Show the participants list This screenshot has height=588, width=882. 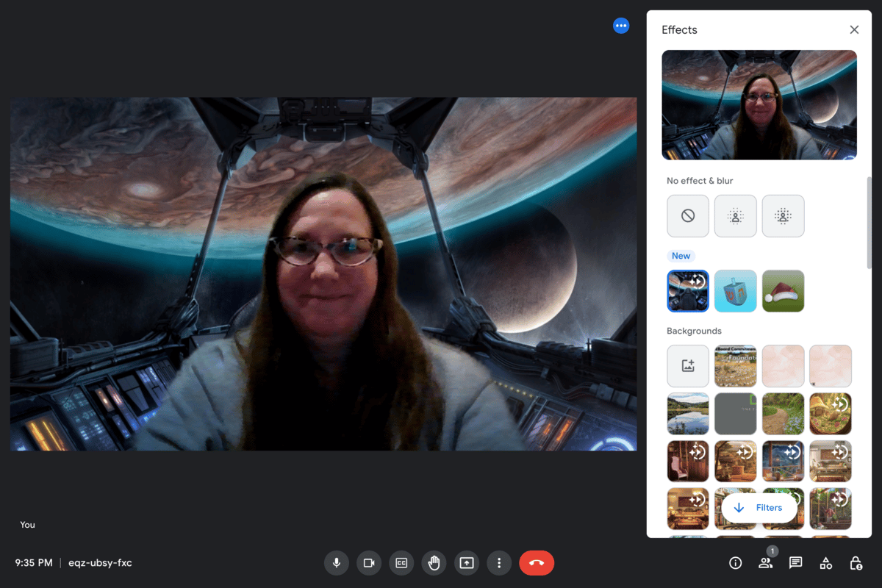tap(766, 563)
